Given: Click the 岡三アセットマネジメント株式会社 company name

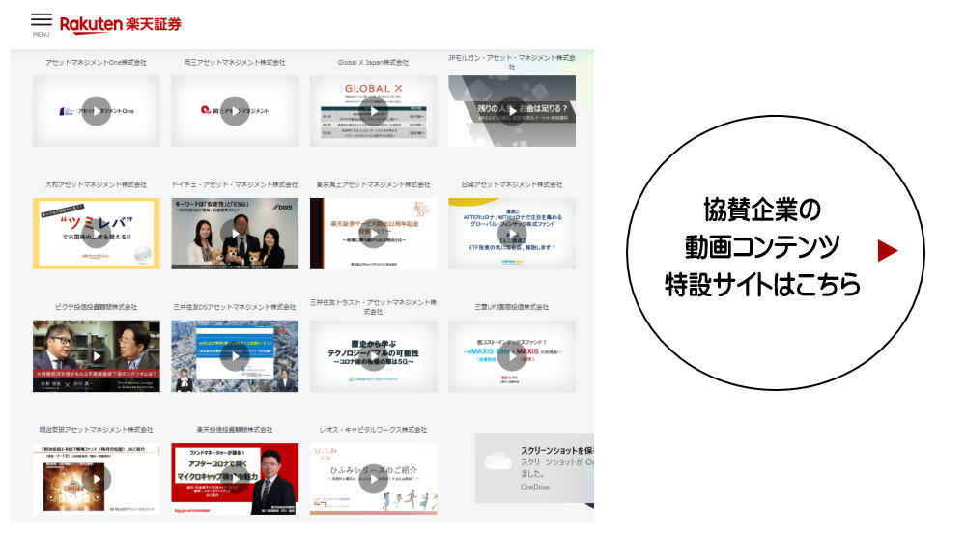Looking at the screenshot, I should [x=235, y=62].
